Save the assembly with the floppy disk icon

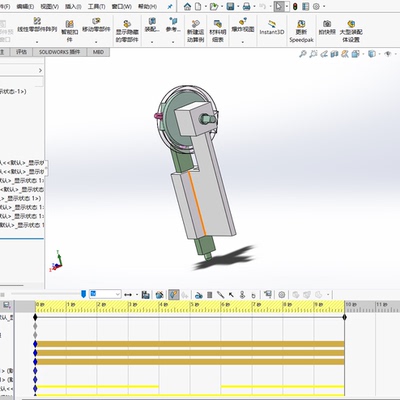(230, 6)
